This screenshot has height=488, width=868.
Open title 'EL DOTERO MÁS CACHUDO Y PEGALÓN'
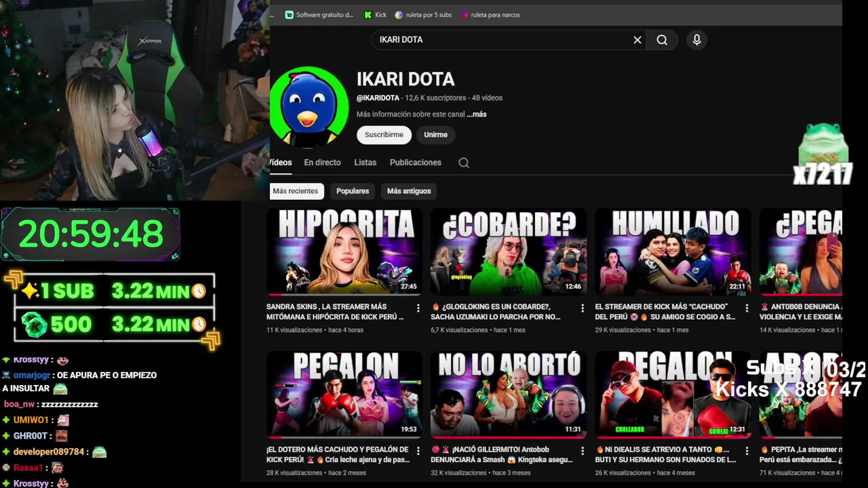[338, 455]
